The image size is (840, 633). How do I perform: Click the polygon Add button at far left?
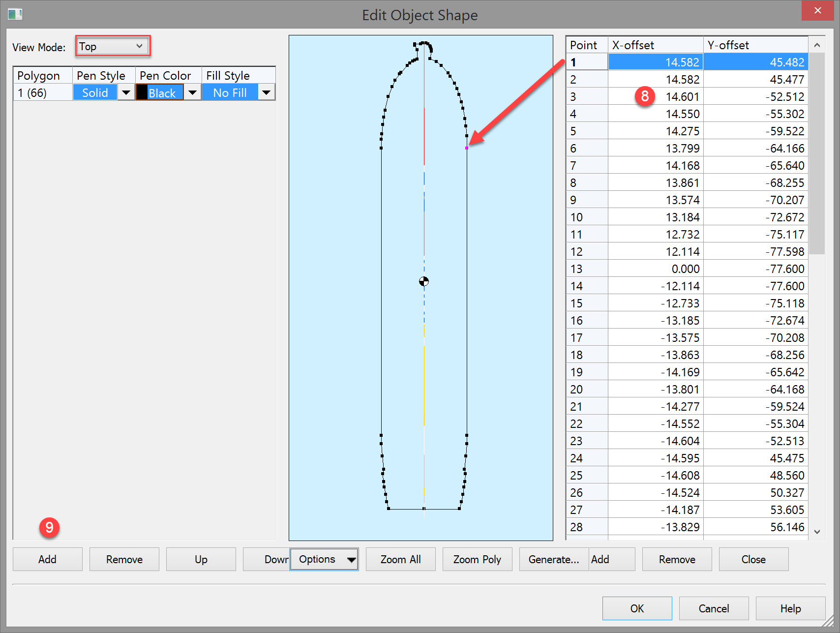47,559
